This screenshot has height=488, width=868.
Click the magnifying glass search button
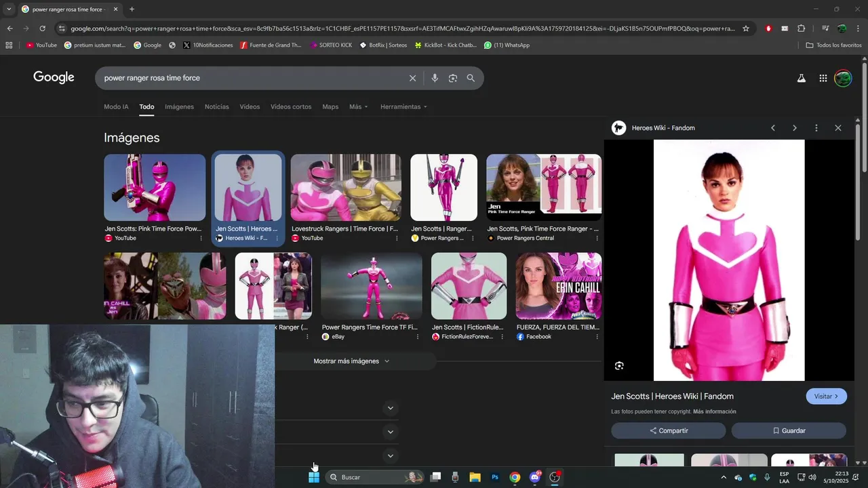(x=471, y=78)
